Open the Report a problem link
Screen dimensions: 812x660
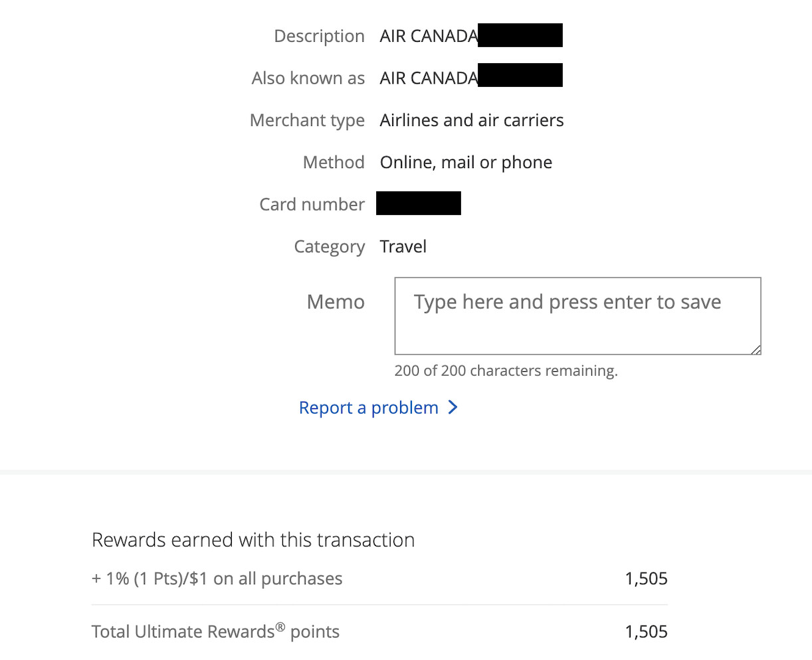point(369,408)
